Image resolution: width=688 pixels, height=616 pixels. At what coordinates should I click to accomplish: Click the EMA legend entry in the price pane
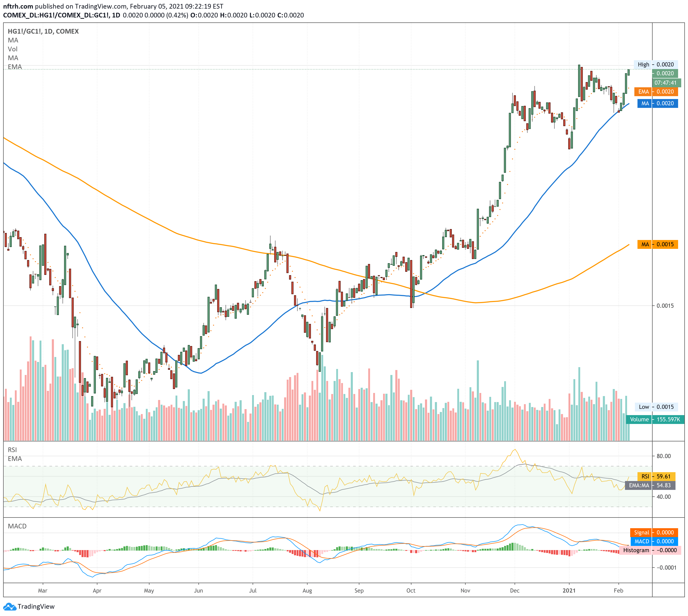15,67
